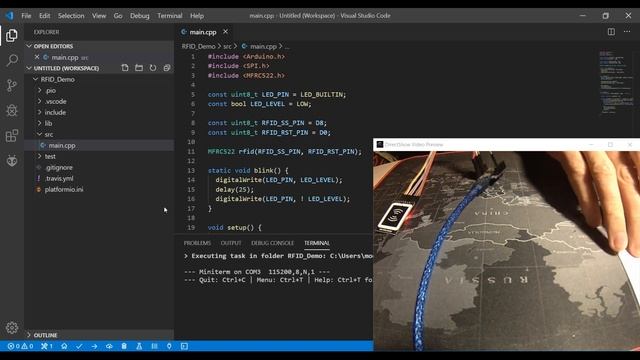Open the platformio.ini file
Viewport: 640px width, 360px height.
click(x=99, y=189)
